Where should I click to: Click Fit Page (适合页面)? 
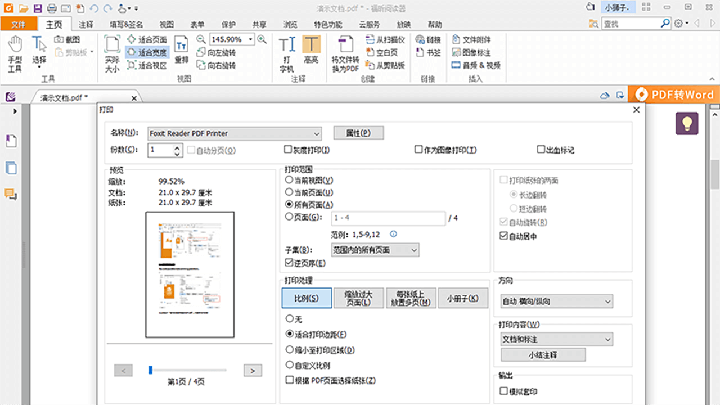(147, 39)
